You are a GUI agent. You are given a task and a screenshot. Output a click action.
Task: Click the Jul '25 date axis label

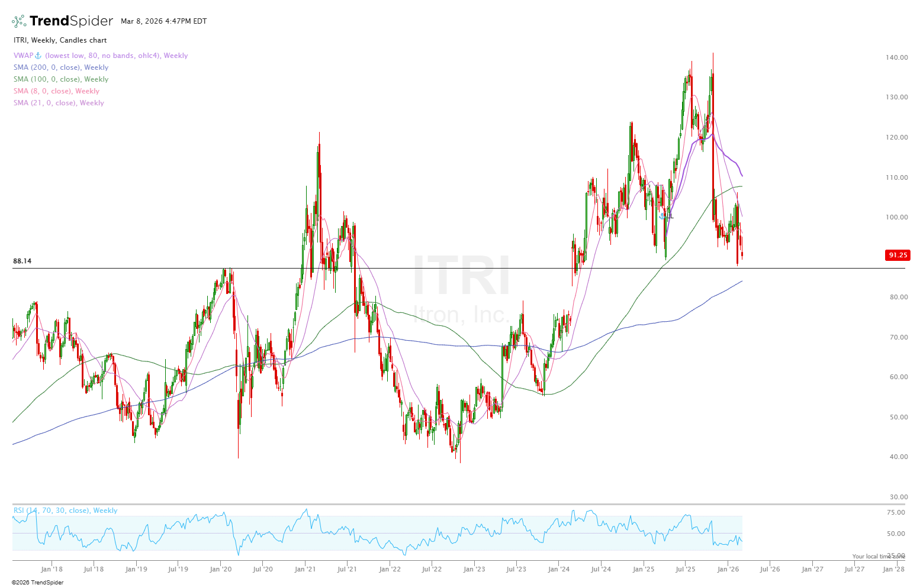click(686, 570)
